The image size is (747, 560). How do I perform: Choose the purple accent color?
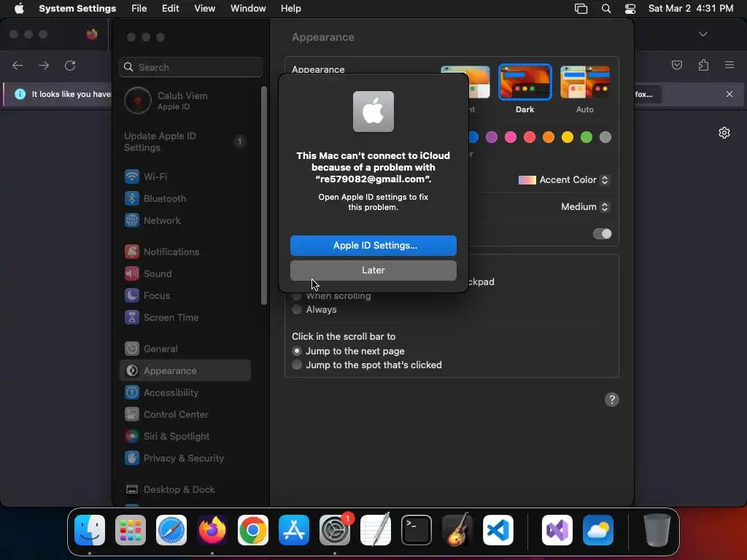click(492, 137)
